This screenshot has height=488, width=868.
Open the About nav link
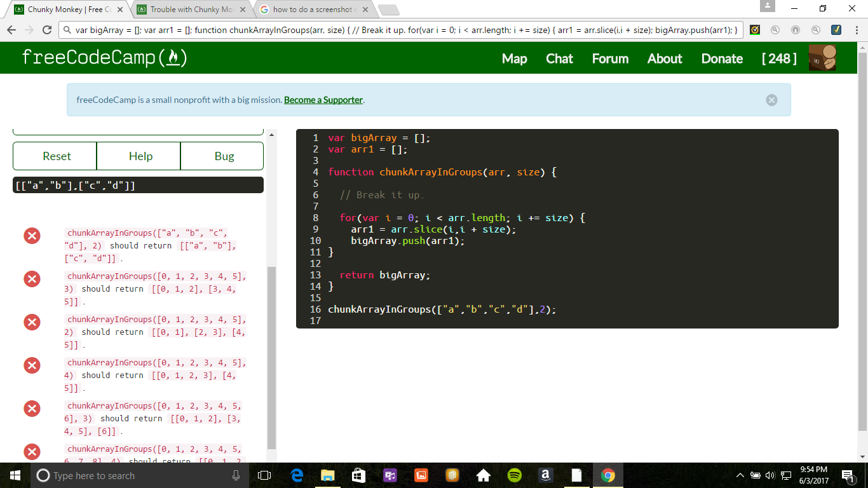[665, 58]
